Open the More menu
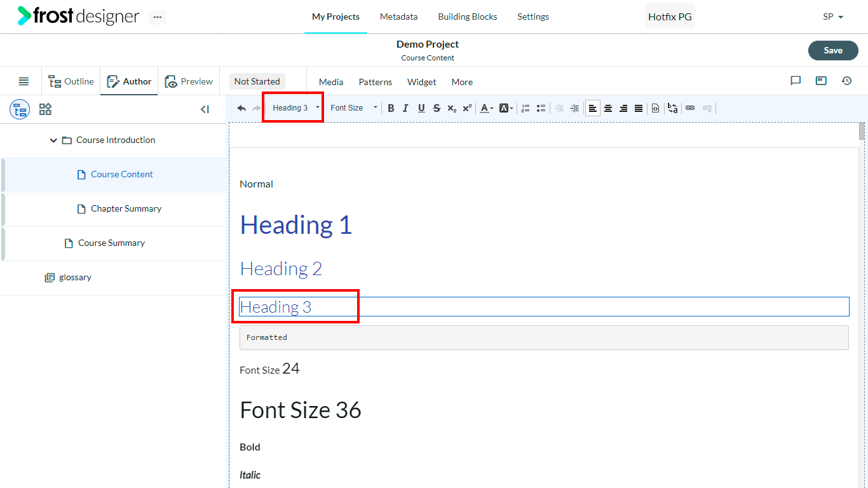The height and width of the screenshot is (488, 868). [462, 82]
